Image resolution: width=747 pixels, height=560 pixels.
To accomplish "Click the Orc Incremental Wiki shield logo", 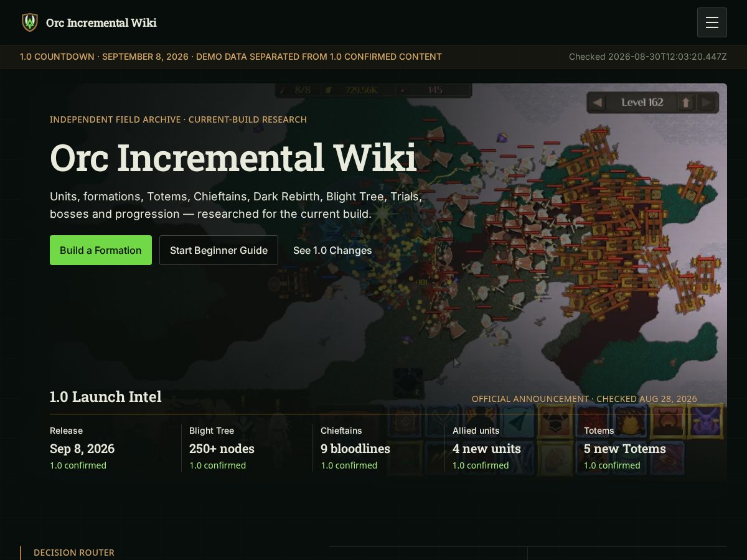I will pos(30,22).
